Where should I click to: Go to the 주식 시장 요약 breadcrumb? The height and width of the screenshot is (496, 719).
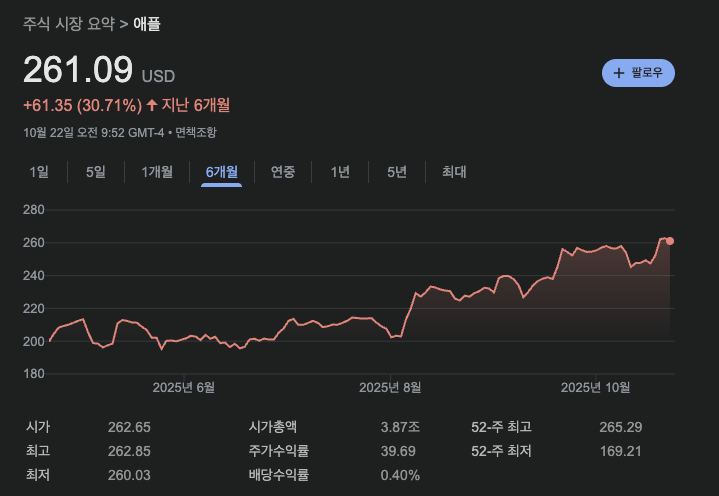tap(66, 24)
